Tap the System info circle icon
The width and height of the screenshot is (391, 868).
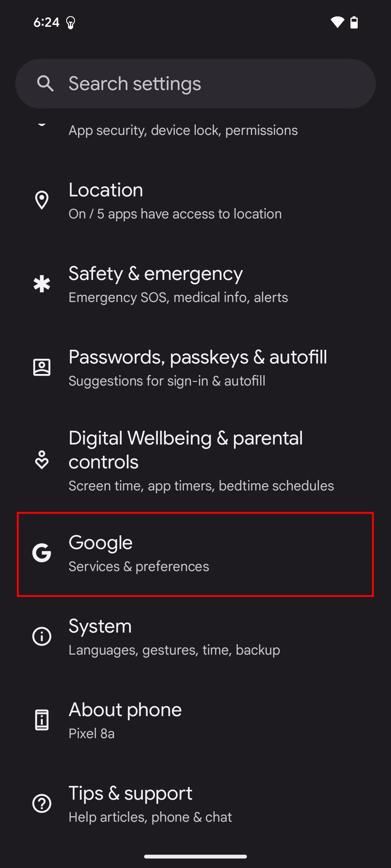[42, 636]
